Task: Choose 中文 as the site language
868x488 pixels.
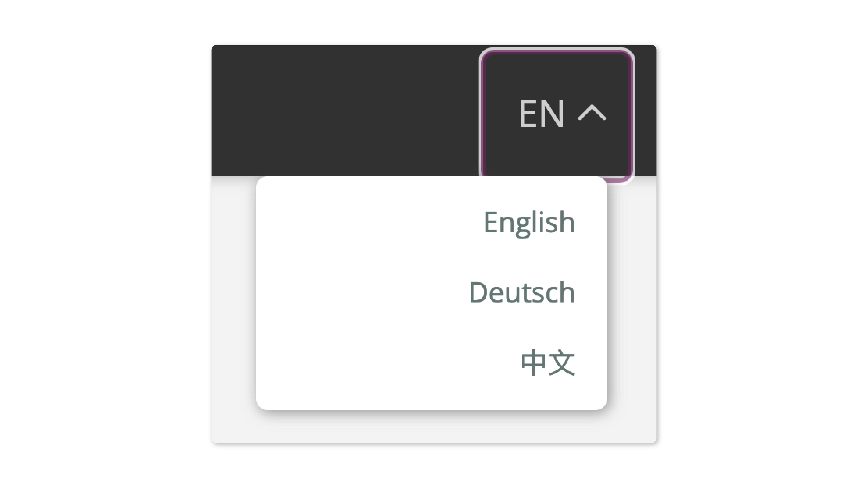Action: pos(548,362)
